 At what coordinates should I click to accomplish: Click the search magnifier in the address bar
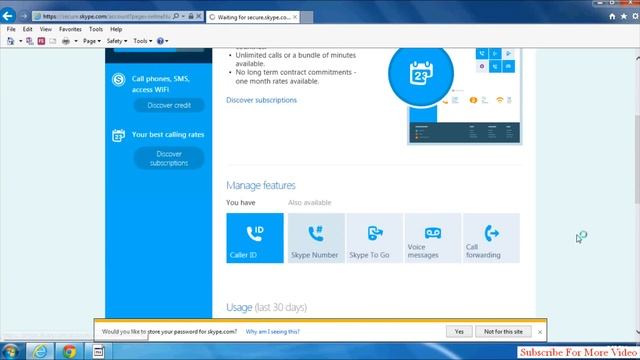pos(176,16)
